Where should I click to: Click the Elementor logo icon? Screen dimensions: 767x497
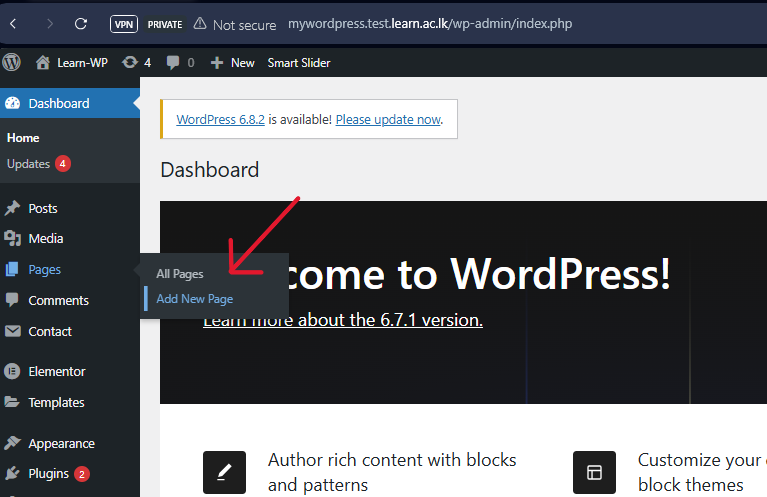[x=12, y=371]
